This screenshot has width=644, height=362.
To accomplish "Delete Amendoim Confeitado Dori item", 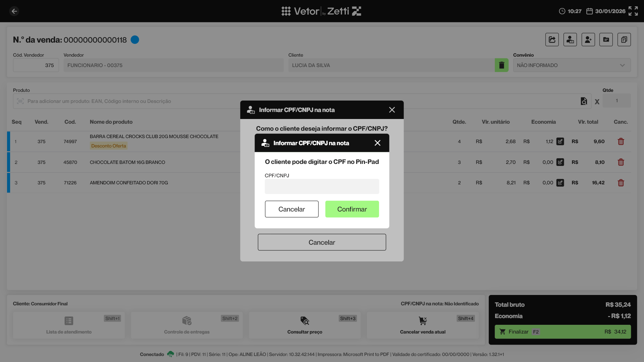I will click(x=621, y=183).
